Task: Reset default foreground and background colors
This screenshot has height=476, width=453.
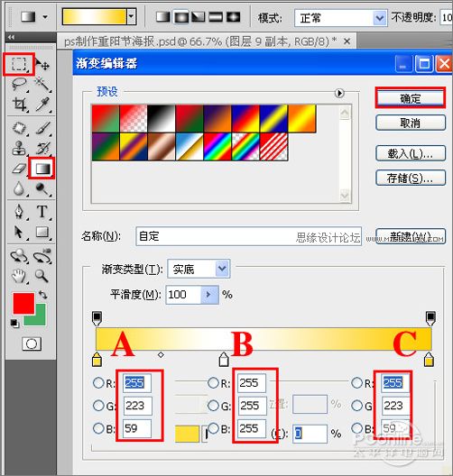Action: coord(14,324)
